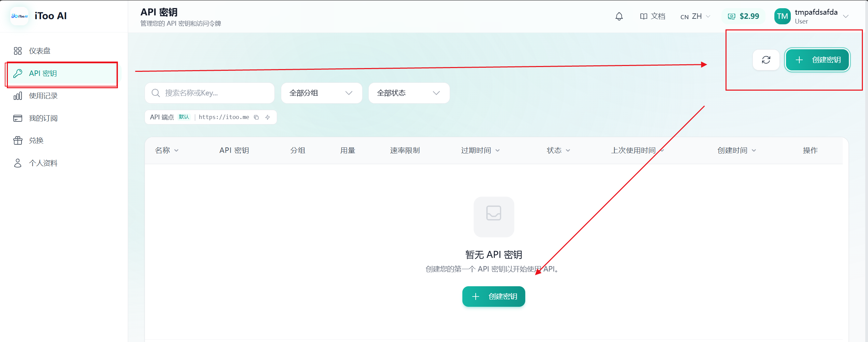Click the gift icon for 兑换

(18, 141)
